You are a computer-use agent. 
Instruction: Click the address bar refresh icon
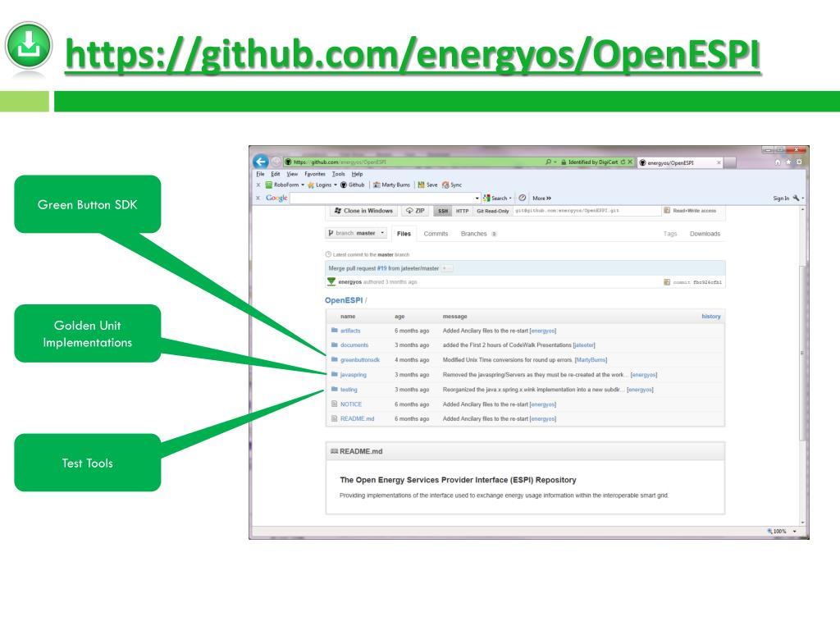coord(623,162)
